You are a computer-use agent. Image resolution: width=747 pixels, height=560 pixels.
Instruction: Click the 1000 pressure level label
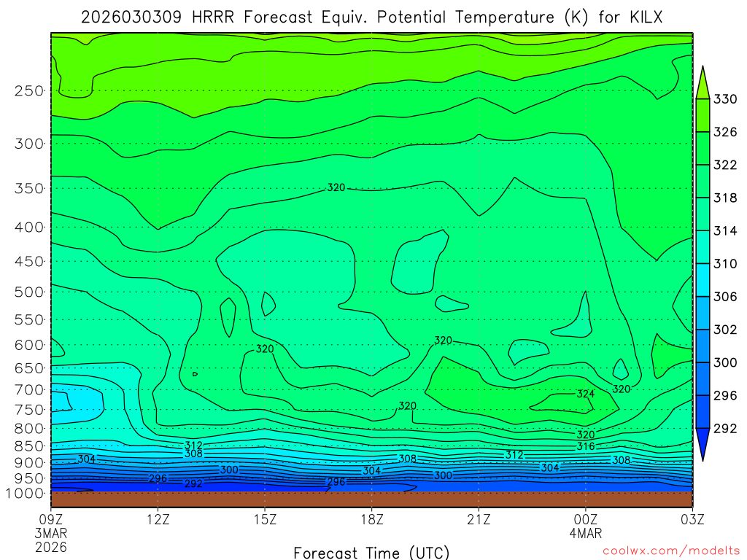click(25, 494)
